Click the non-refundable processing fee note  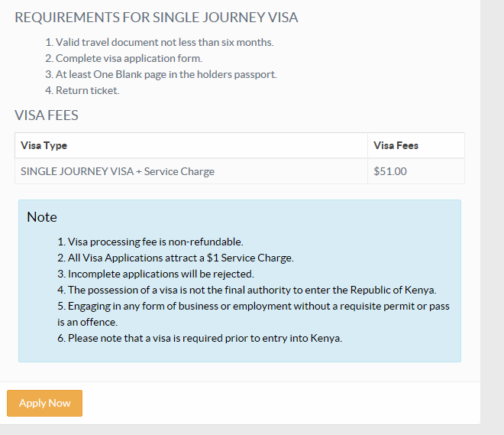150,242
